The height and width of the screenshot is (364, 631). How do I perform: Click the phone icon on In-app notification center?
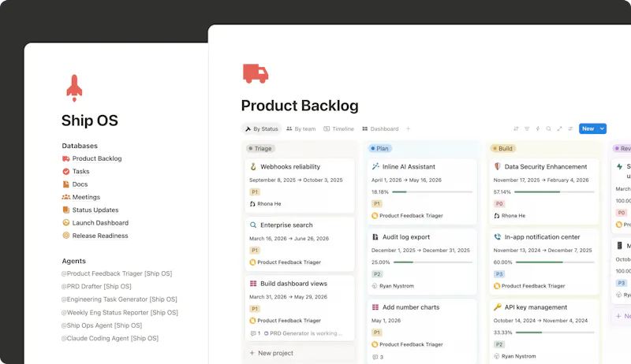pos(498,236)
